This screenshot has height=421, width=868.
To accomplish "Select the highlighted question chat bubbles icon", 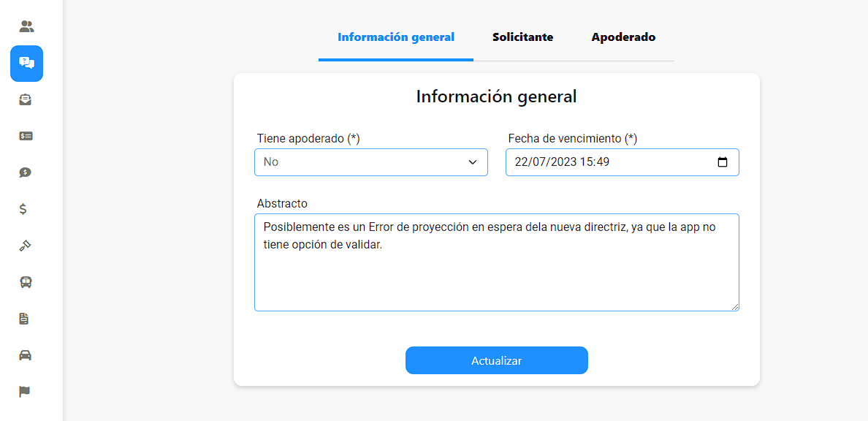I will click(x=26, y=63).
